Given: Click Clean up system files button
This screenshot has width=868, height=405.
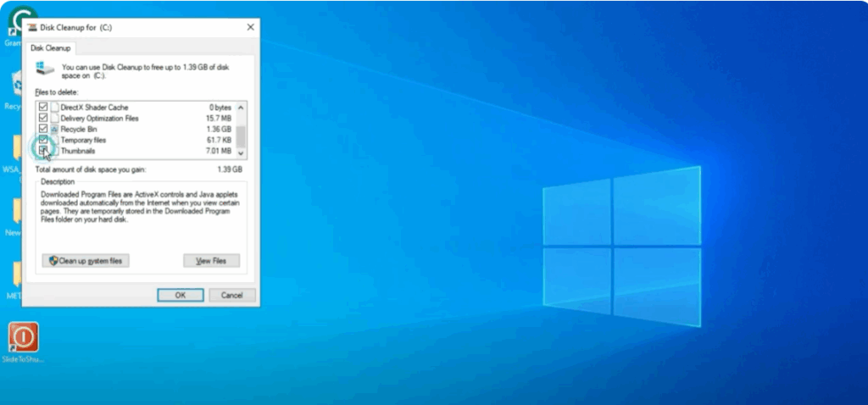Looking at the screenshot, I should [86, 261].
